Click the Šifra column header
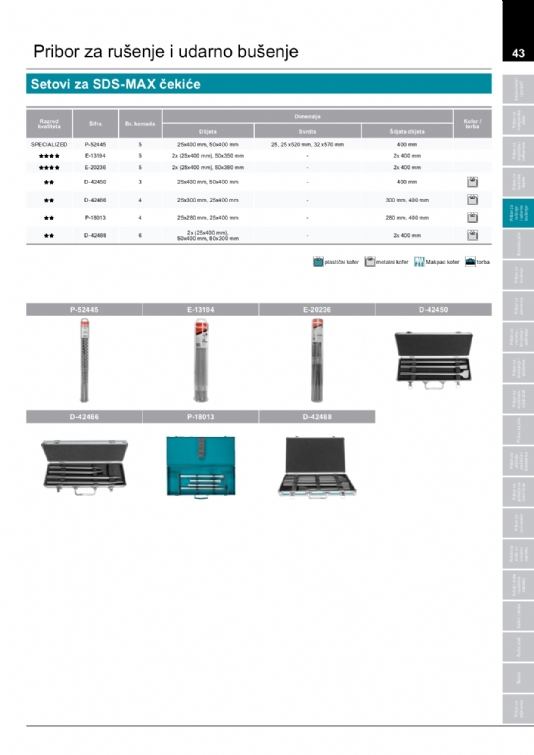The image size is (534, 755). pyautogui.click(x=95, y=124)
